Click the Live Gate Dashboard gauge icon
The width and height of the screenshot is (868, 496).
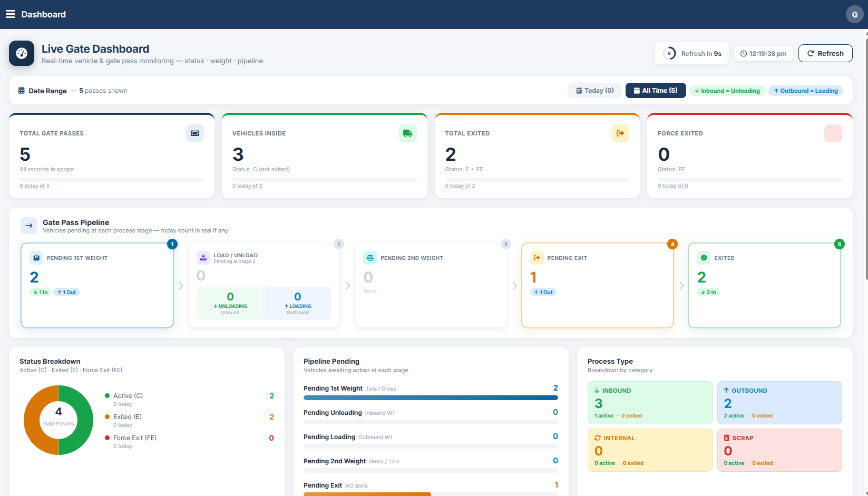(22, 53)
